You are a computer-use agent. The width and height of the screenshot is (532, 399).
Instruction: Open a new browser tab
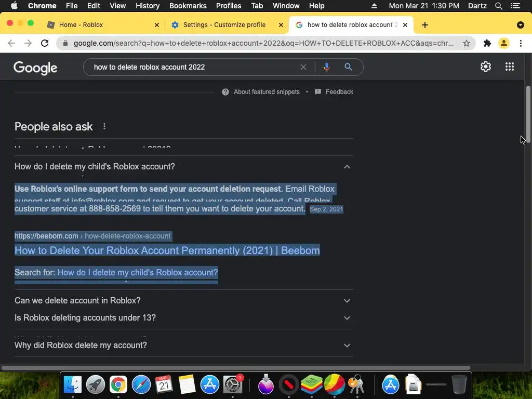(425, 25)
